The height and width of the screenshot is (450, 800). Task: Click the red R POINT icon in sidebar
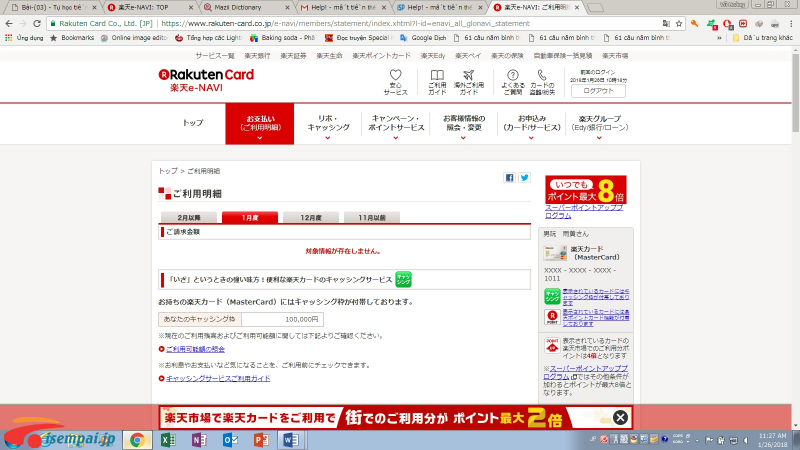pyautogui.click(x=552, y=317)
